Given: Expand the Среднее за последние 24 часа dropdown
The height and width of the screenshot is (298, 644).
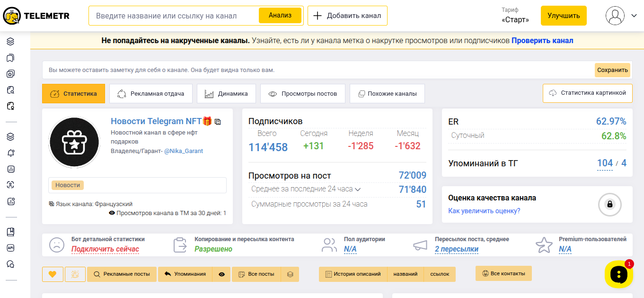Looking at the screenshot, I should tap(358, 190).
